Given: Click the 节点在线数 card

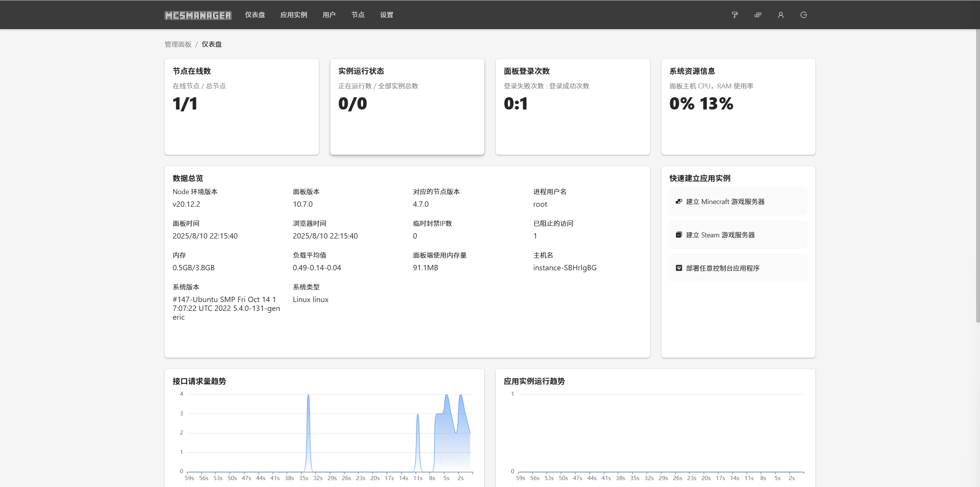Looking at the screenshot, I should [242, 107].
